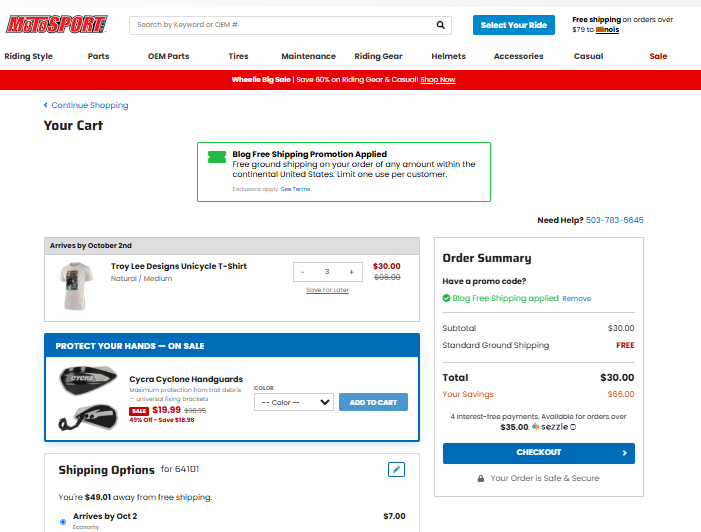The width and height of the screenshot is (701, 532).
Task: Open the Parts menu
Action: click(x=98, y=56)
